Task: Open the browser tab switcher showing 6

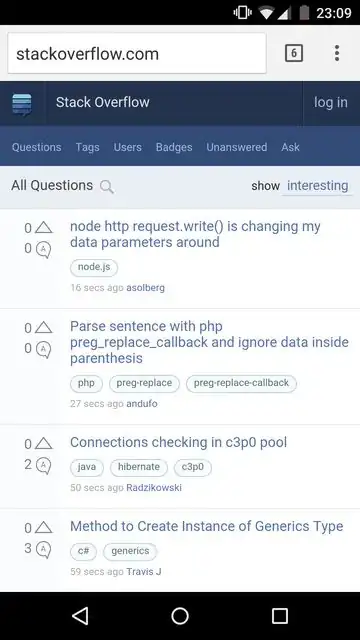Action: [293, 53]
